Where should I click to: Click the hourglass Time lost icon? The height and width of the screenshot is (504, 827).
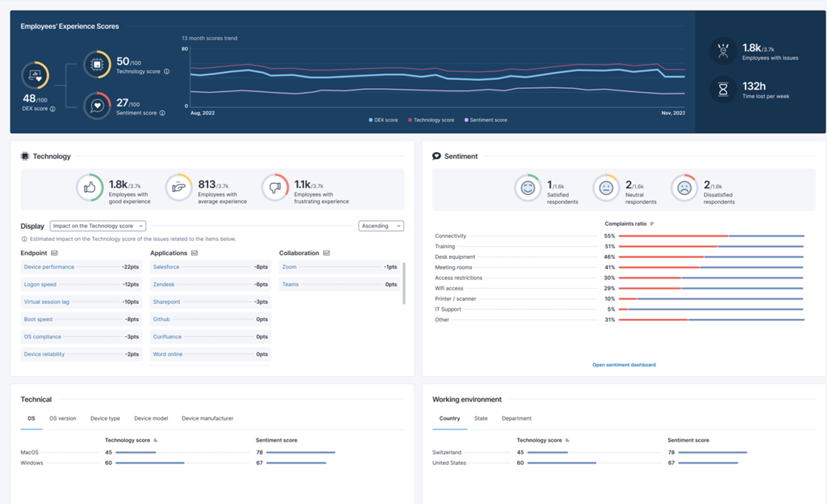(x=723, y=90)
